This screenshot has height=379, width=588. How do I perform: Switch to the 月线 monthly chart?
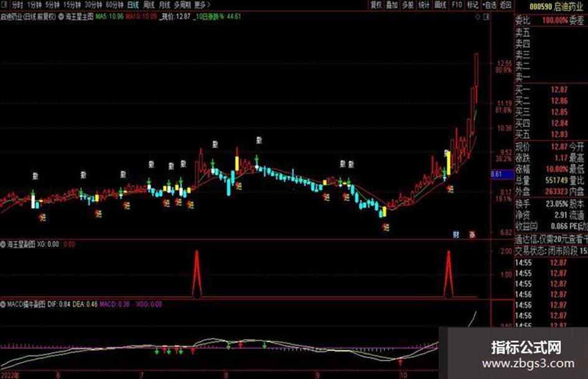(165, 5)
